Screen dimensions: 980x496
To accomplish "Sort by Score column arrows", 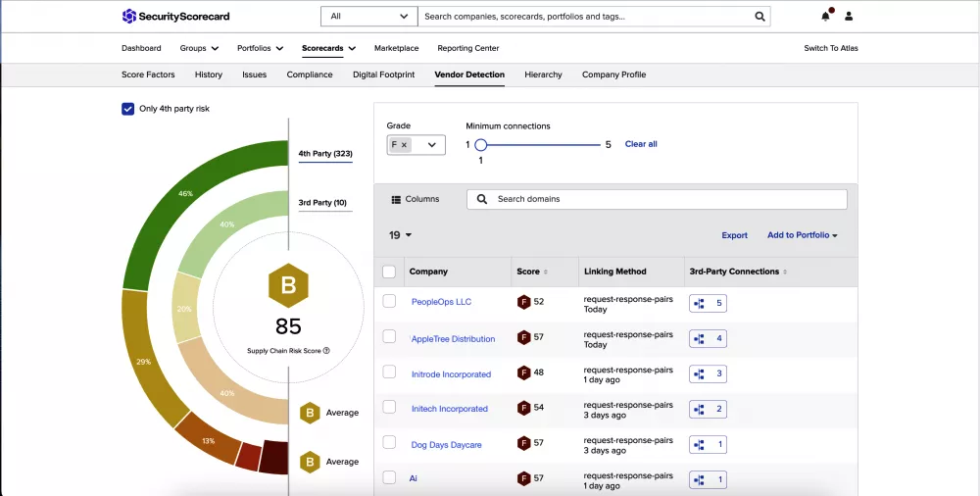I will [x=546, y=273].
